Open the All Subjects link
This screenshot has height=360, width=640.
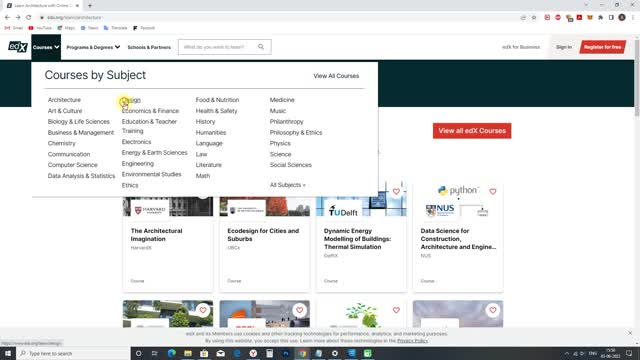(287, 185)
